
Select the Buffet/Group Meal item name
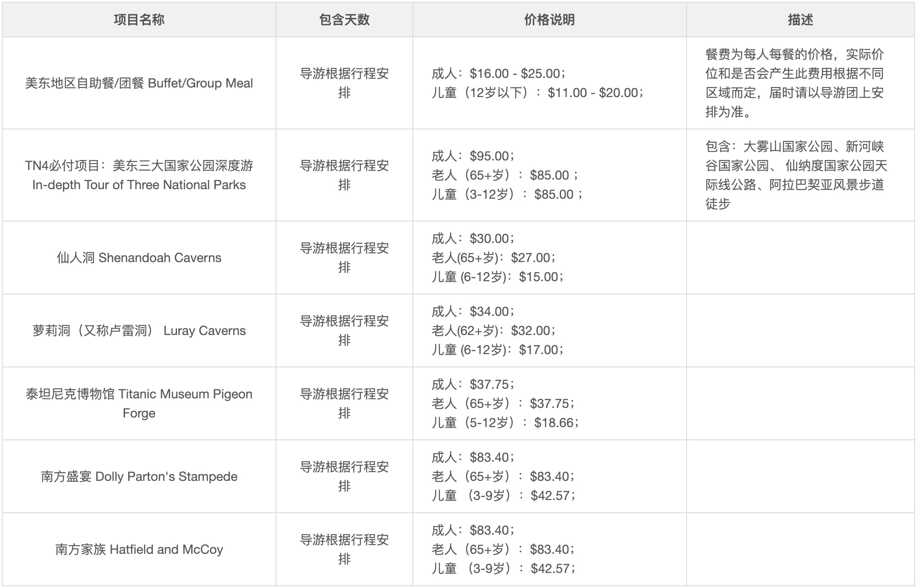139,83
